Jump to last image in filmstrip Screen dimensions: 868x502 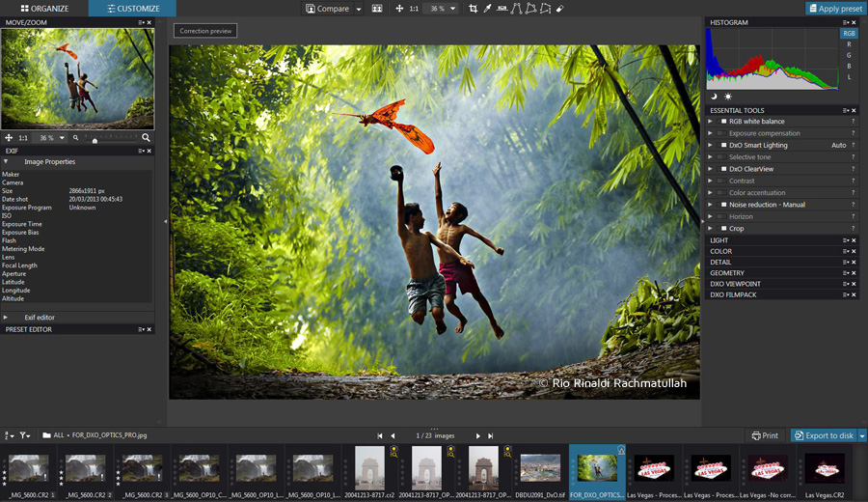491,435
